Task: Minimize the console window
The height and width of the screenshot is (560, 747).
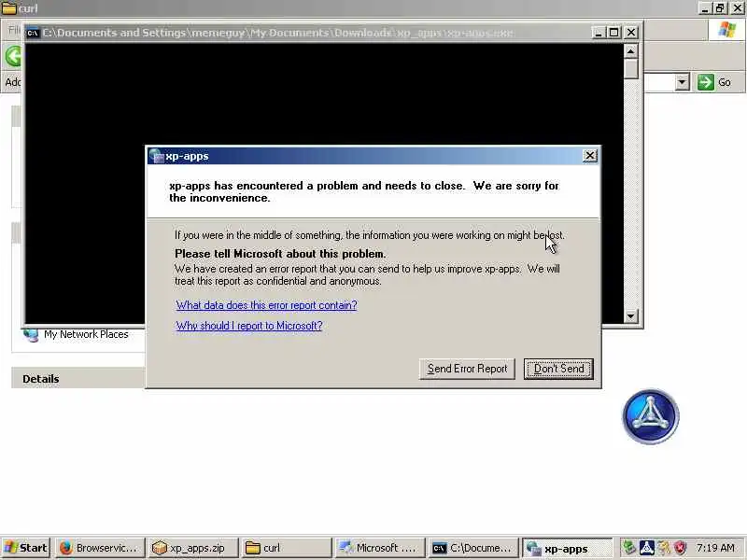Action: click(599, 33)
